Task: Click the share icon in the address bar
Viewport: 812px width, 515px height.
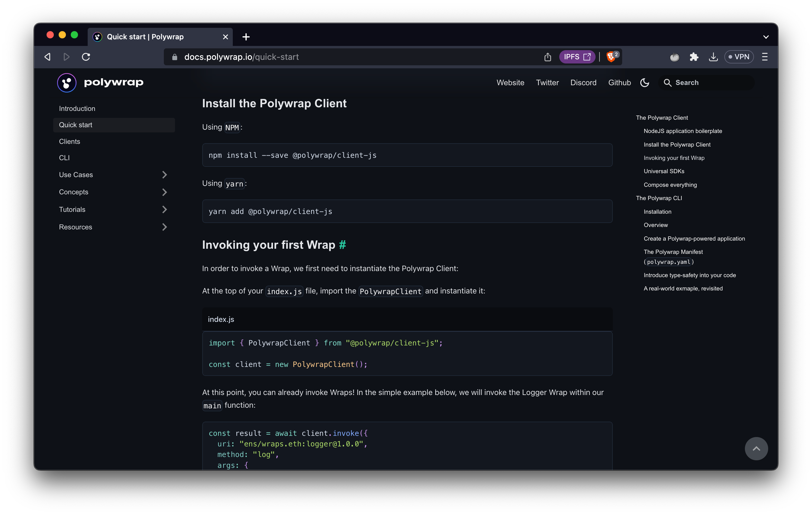Action: click(547, 57)
